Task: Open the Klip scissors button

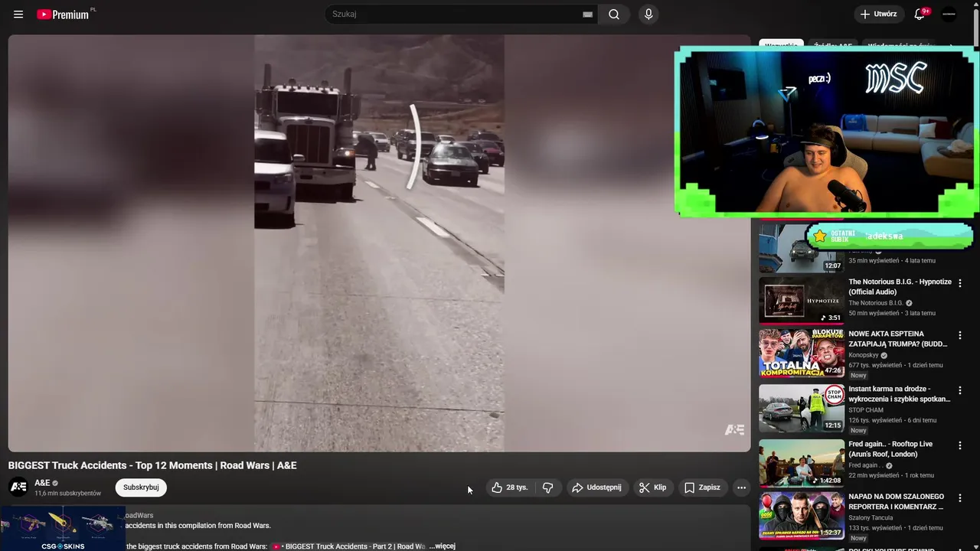Action: (x=653, y=487)
